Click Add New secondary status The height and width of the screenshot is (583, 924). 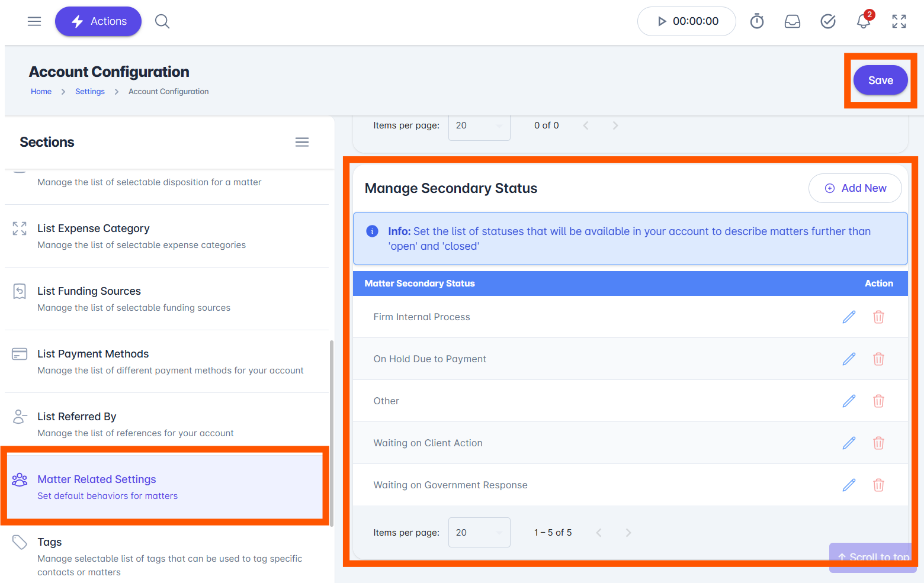855,188
